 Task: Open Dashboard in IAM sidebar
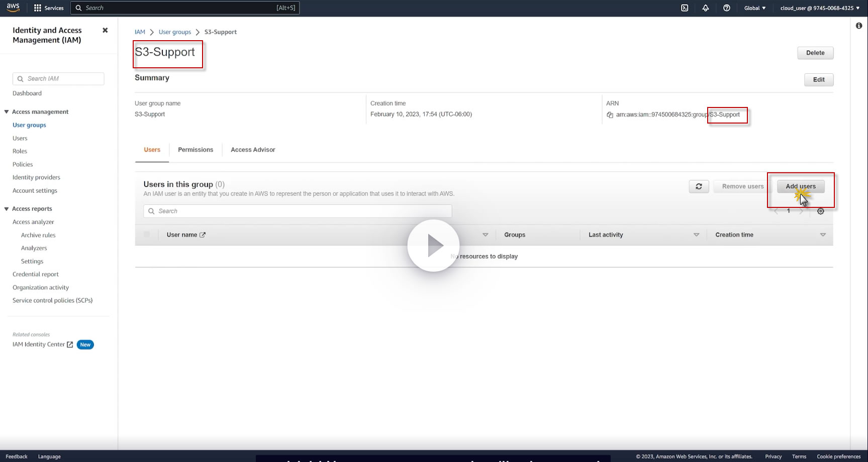tap(27, 93)
